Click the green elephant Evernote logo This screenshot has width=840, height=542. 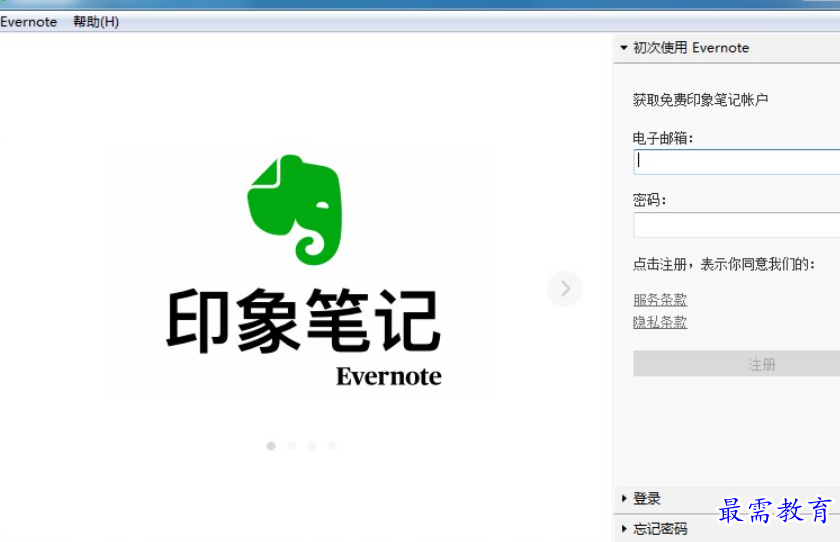[x=295, y=210]
